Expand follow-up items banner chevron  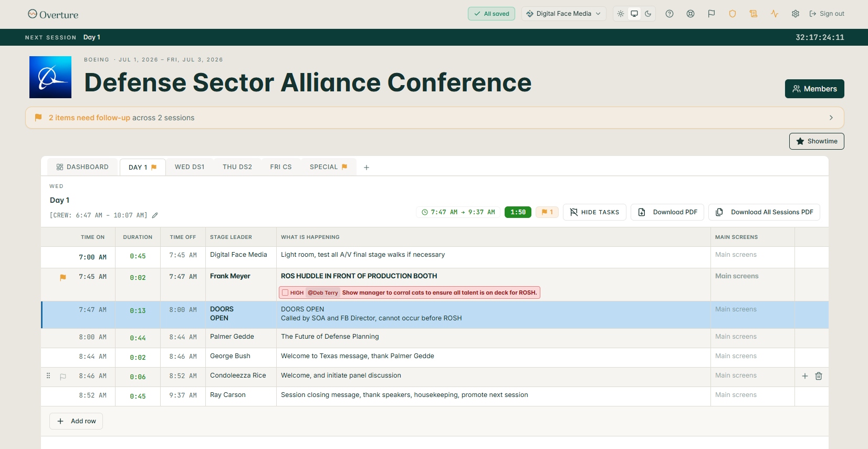tap(831, 118)
